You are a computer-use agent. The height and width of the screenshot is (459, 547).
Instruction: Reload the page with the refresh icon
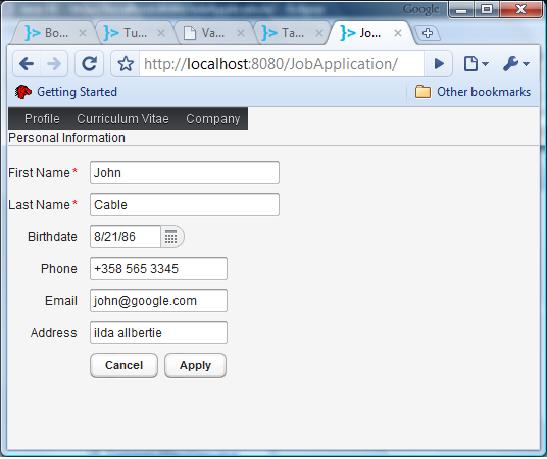[89, 64]
